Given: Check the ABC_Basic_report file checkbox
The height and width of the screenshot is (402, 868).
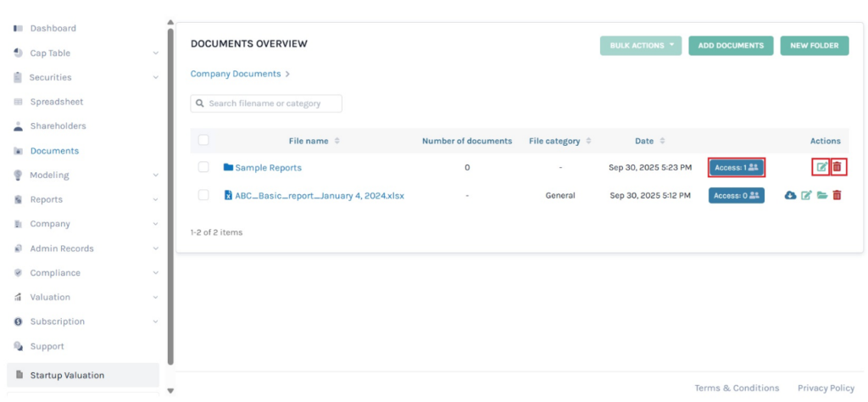Looking at the screenshot, I should coord(203,195).
